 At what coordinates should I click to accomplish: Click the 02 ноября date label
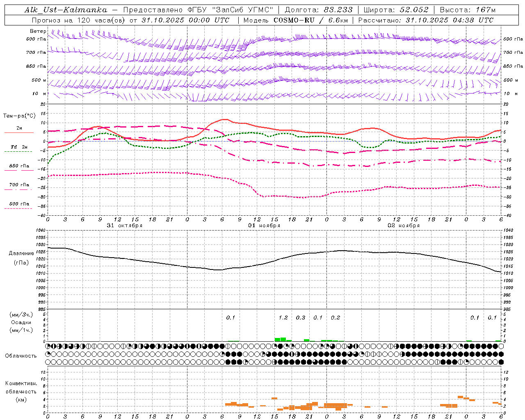click(404, 225)
